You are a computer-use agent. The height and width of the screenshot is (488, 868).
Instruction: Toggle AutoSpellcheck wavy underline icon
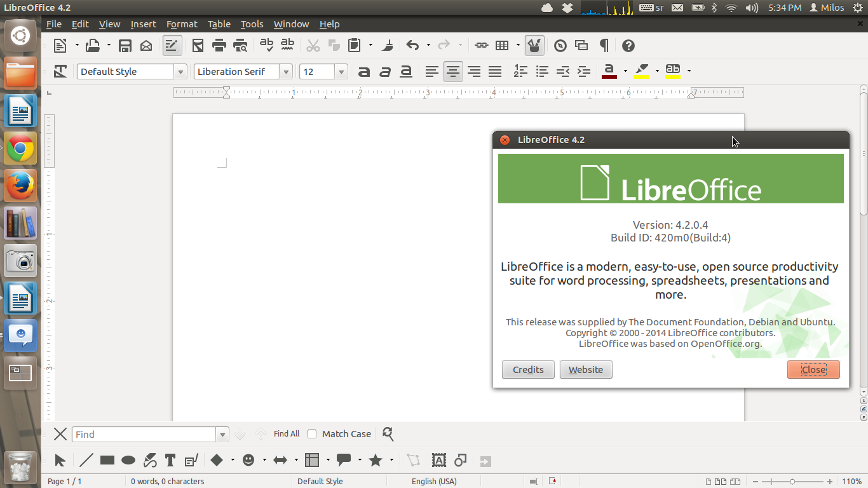287,45
